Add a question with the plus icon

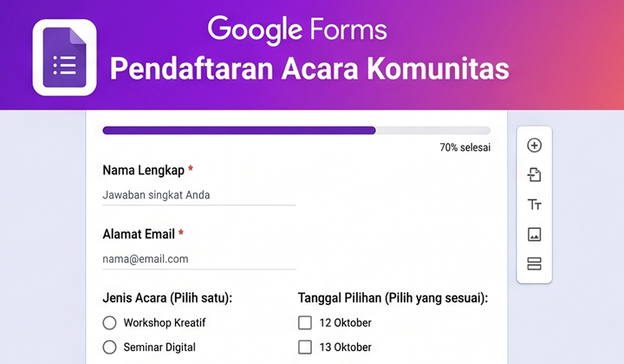(534, 146)
